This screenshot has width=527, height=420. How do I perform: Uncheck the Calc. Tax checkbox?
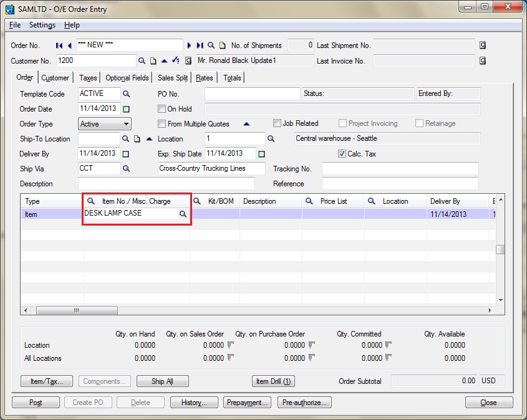point(342,154)
